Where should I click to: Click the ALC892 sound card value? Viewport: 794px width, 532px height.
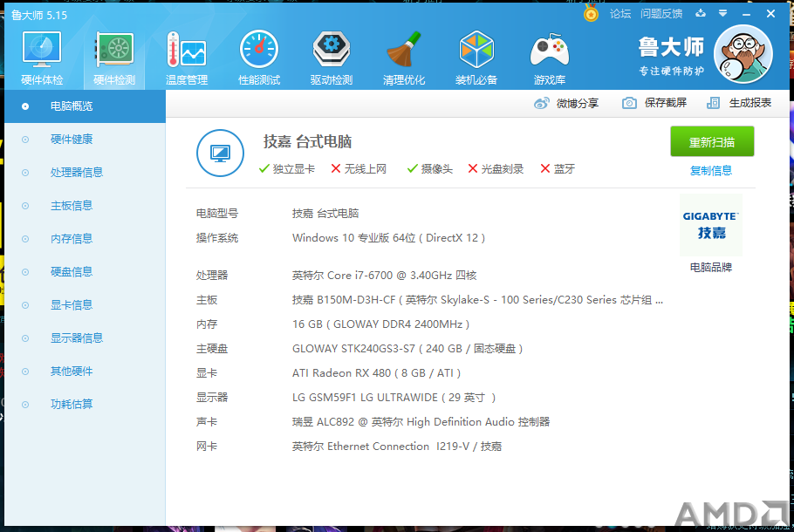(421, 421)
